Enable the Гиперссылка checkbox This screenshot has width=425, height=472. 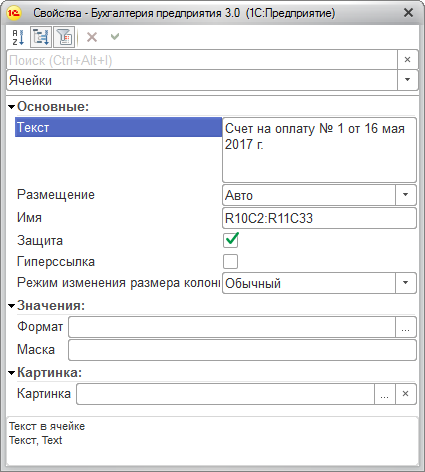coord(231,261)
